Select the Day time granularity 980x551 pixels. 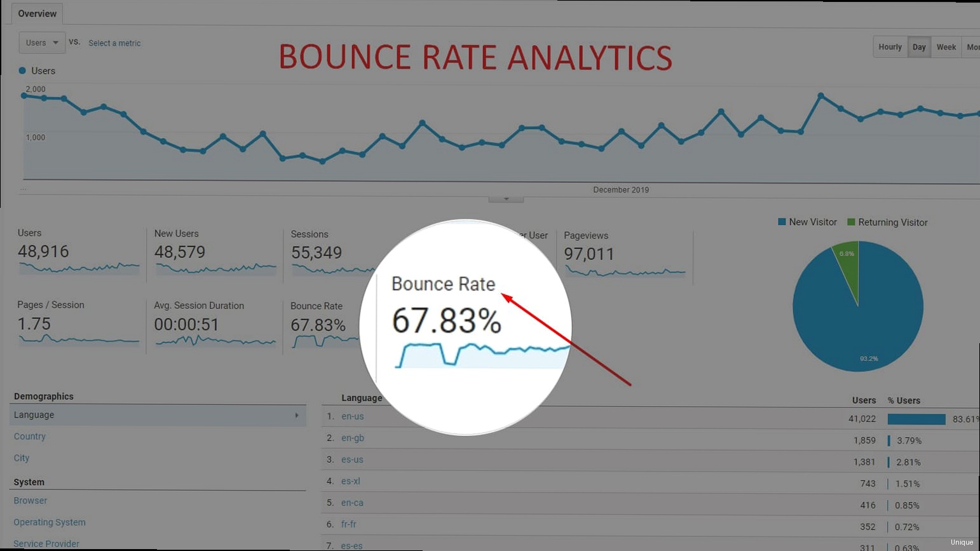point(919,47)
